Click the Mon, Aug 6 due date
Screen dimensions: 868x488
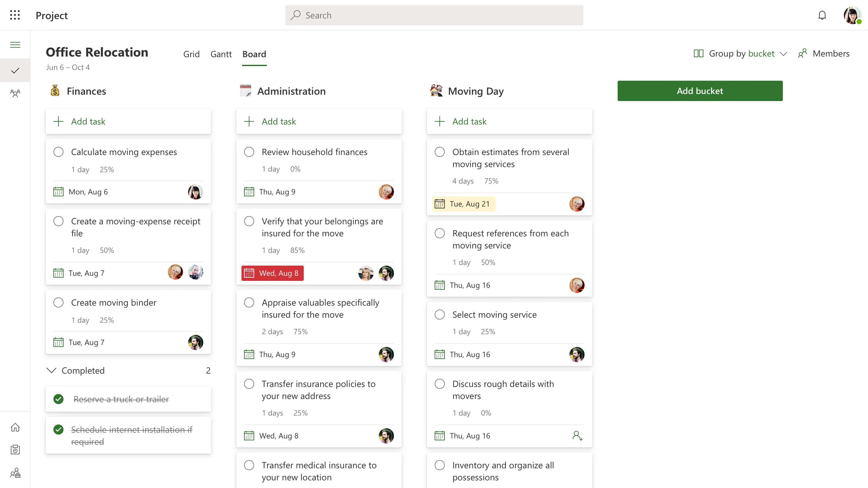point(88,192)
